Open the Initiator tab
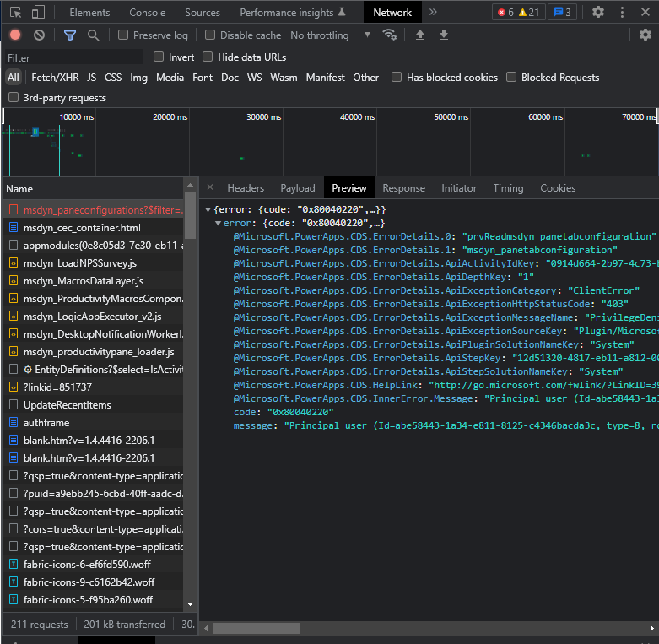The height and width of the screenshot is (644, 659). tap(459, 188)
